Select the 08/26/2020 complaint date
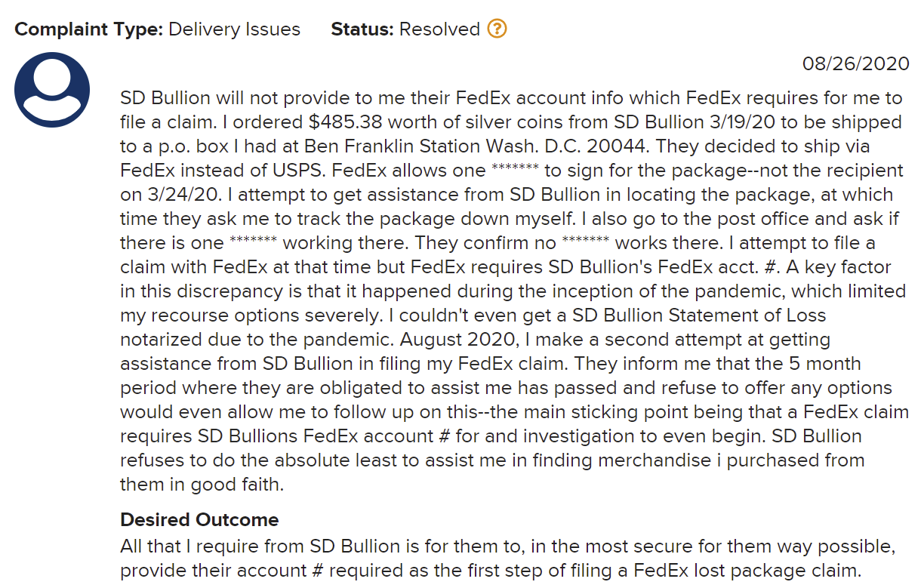Viewport: 924px width, 588px height. click(856, 64)
